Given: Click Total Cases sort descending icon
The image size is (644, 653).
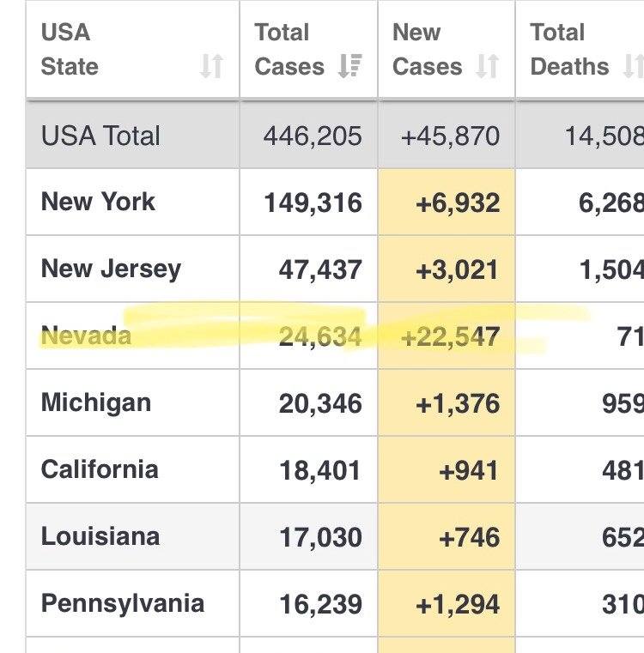Looking at the screenshot, I should [x=349, y=66].
